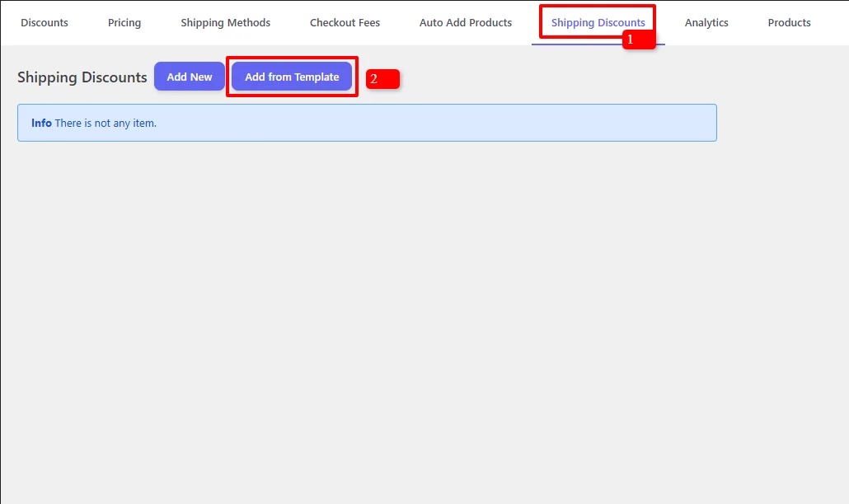Select the Checkout Fees tab
The width and height of the screenshot is (849, 504).
click(x=345, y=23)
